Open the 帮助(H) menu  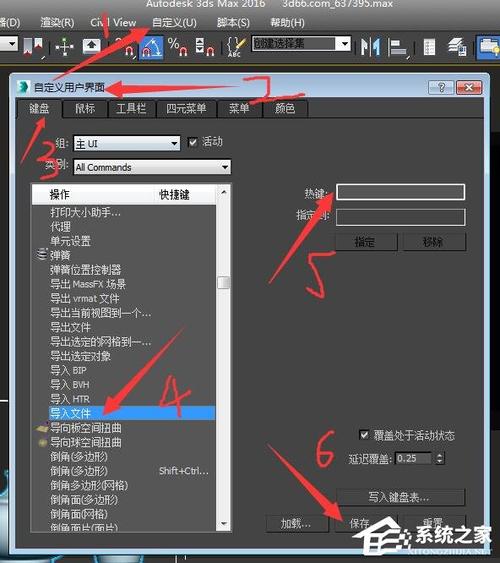pyautogui.click(x=287, y=23)
